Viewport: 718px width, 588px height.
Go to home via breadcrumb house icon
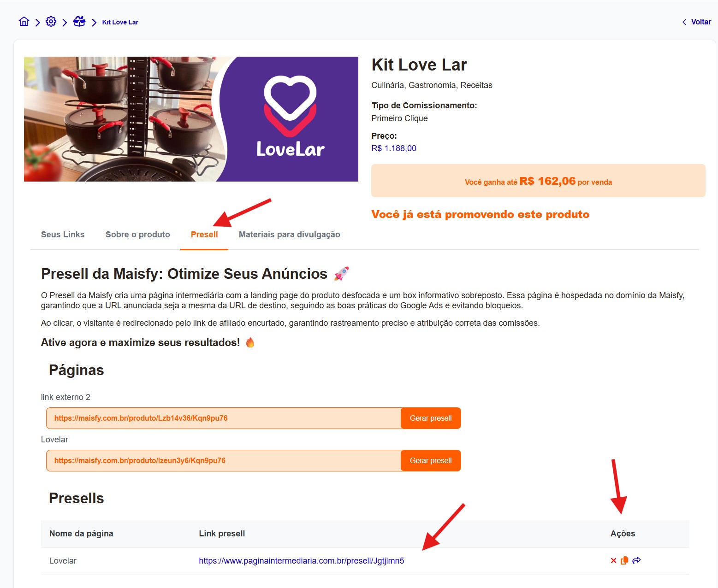(24, 22)
